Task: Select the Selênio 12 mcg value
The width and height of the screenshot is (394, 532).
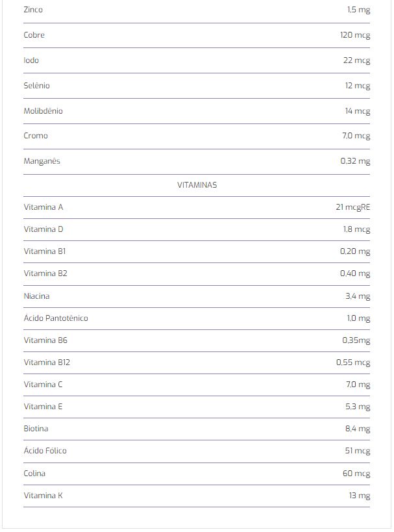Action: click(358, 86)
